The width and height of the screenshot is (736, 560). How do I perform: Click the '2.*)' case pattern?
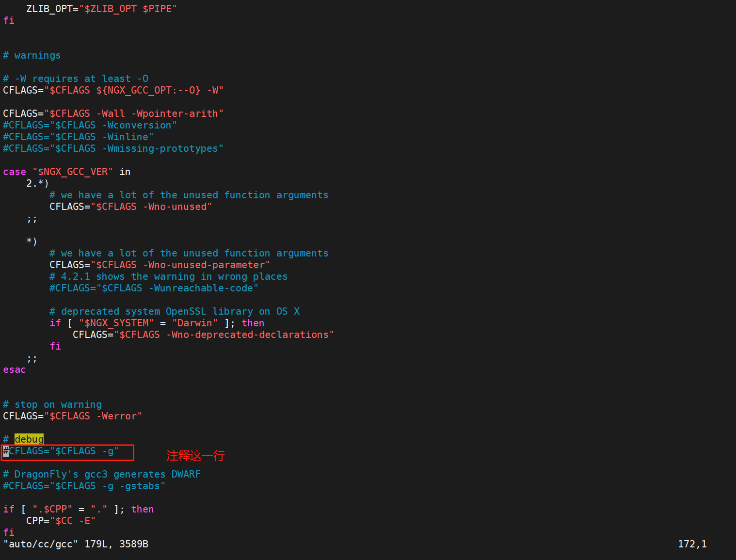tap(37, 183)
